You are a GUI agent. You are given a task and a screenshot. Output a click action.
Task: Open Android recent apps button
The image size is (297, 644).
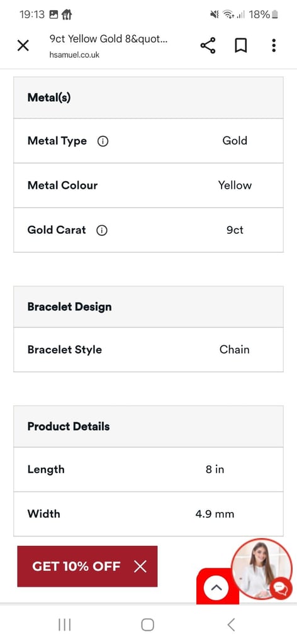tap(64, 625)
